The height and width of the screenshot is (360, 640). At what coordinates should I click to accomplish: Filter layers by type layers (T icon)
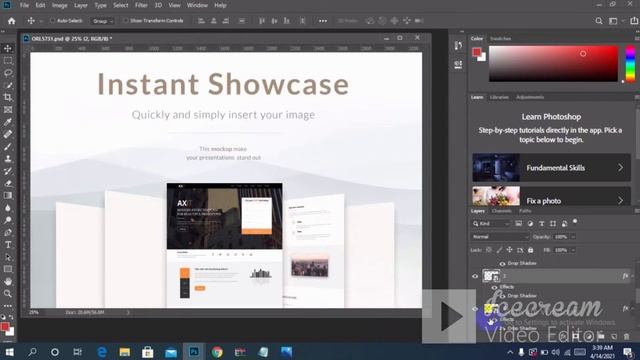542,224
